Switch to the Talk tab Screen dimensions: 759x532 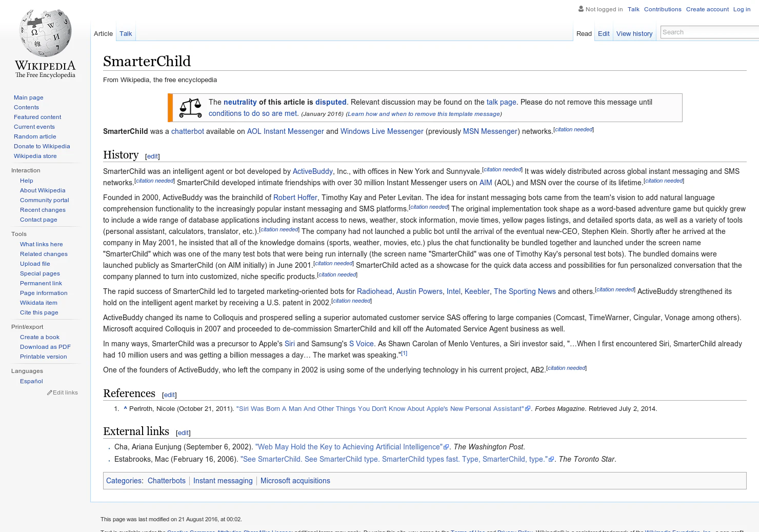126,34
